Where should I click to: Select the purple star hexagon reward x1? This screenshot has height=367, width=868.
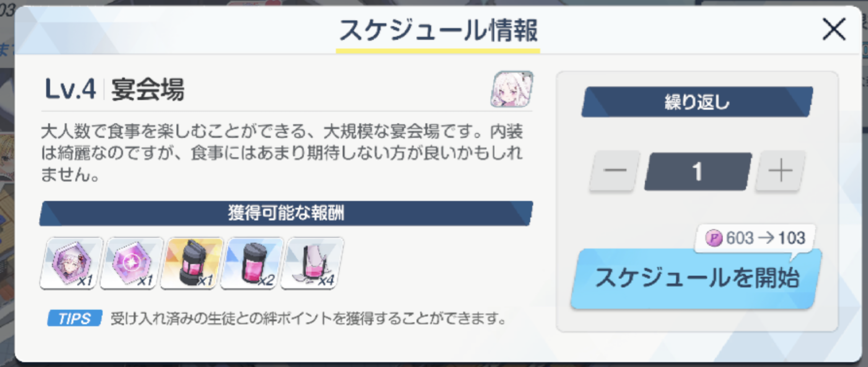(x=132, y=263)
